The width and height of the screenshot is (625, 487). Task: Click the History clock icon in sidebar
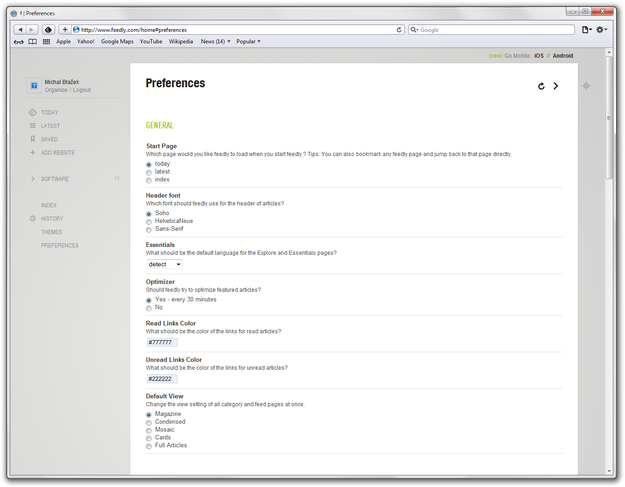(x=33, y=218)
